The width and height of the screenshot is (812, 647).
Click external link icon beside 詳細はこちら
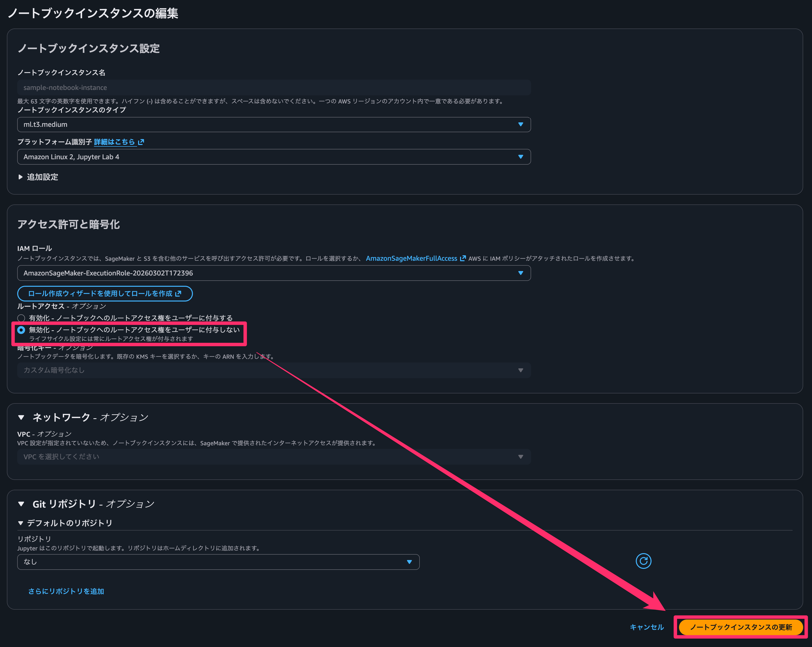141,142
